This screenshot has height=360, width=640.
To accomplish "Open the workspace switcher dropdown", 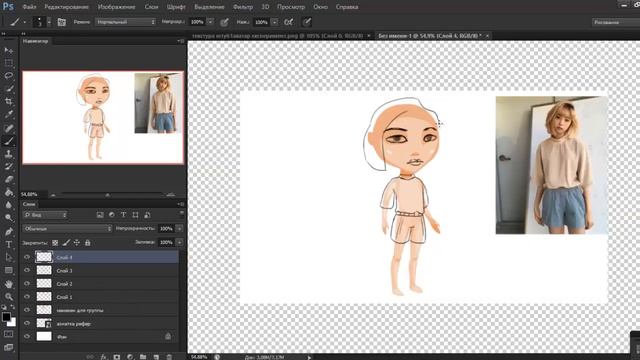I will [616, 22].
